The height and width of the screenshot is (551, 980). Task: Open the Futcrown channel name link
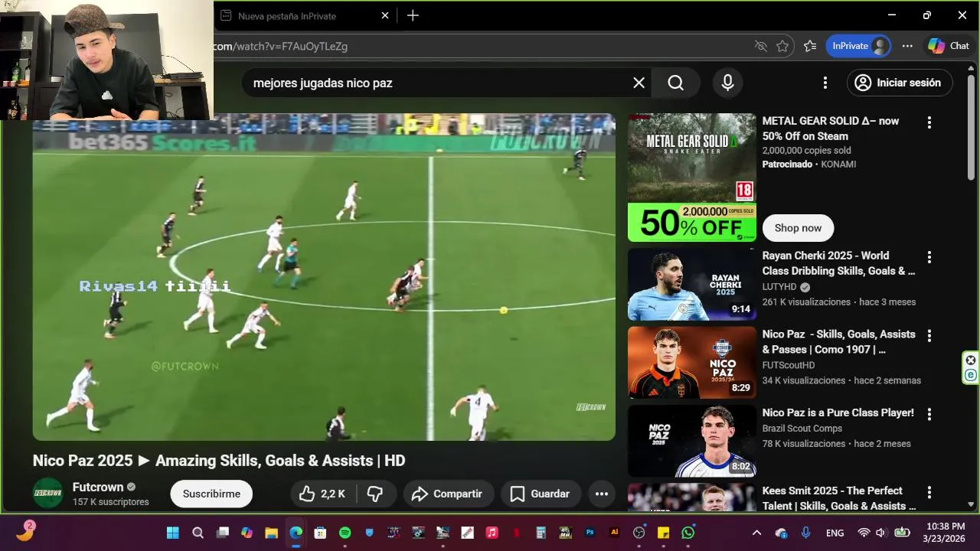click(x=98, y=487)
